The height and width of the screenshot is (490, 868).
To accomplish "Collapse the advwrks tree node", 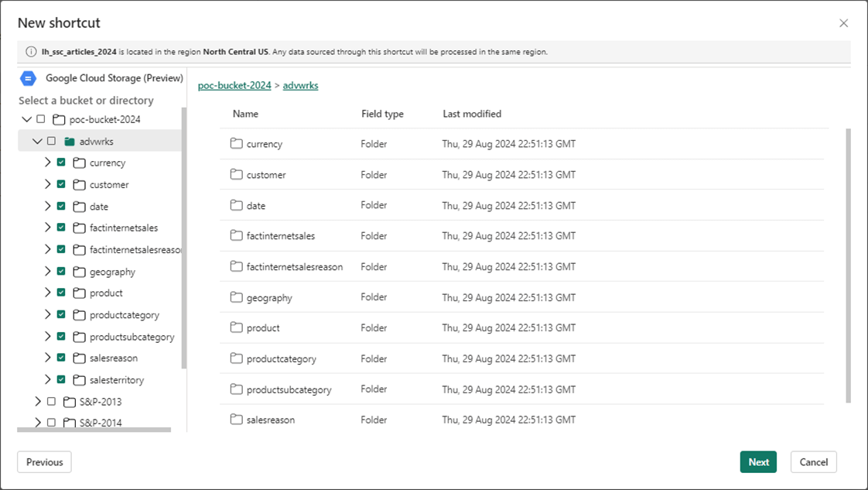I will point(37,142).
